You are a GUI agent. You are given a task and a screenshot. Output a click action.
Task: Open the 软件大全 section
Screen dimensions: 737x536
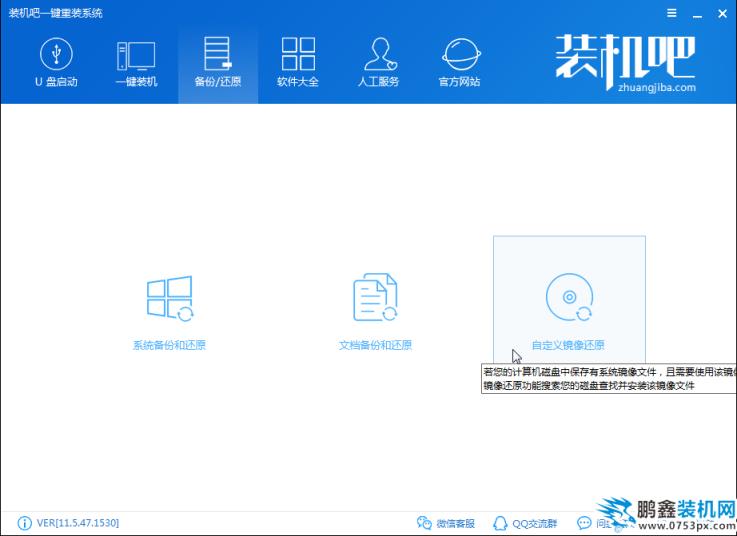[x=298, y=62]
